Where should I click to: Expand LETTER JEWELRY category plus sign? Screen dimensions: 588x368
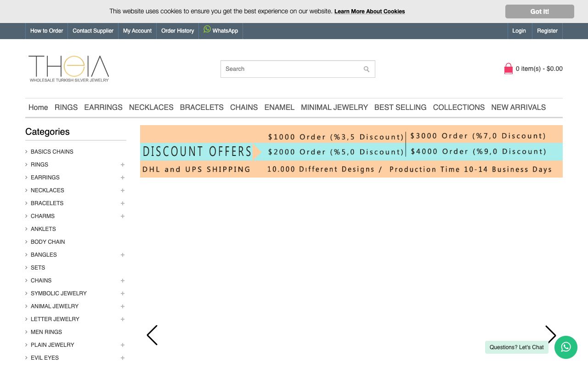[123, 319]
